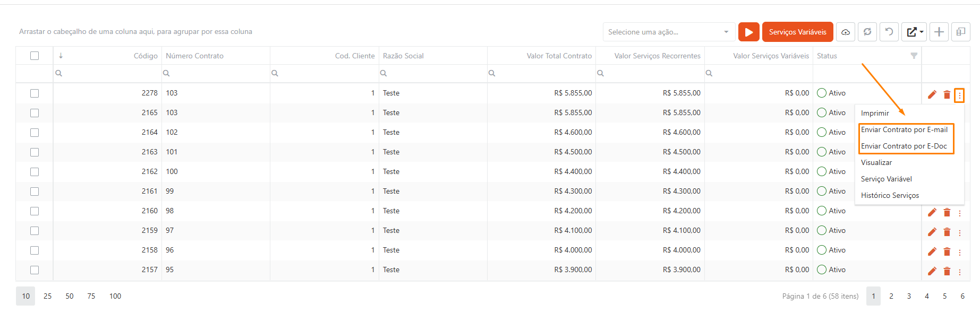Image resolution: width=980 pixels, height=313 pixels.
Task: Expand the export dropdown button
Action: pos(915,32)
